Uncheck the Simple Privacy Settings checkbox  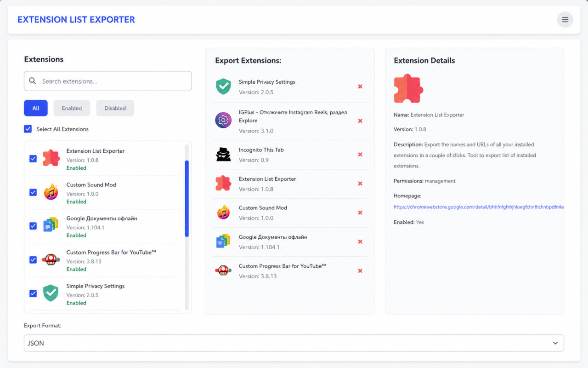pyautogui.click(x=33, y=293)
